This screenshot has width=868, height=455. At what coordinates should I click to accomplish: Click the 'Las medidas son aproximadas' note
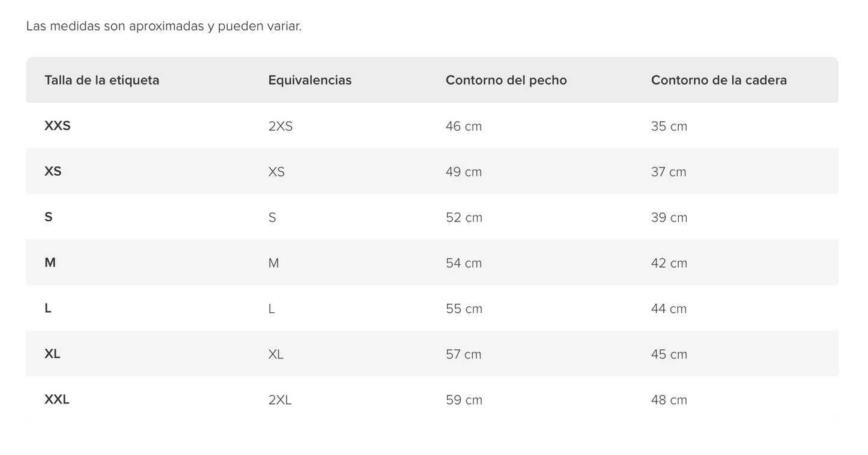163,26
